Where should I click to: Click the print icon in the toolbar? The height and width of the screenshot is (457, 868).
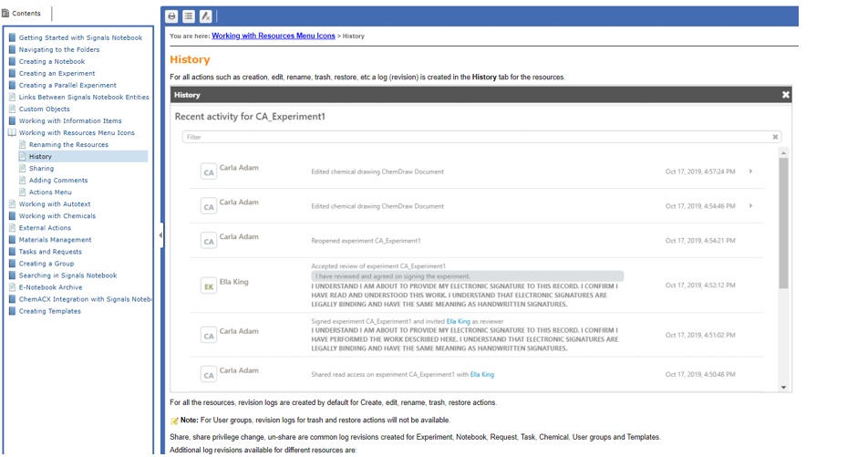(171, 16)
